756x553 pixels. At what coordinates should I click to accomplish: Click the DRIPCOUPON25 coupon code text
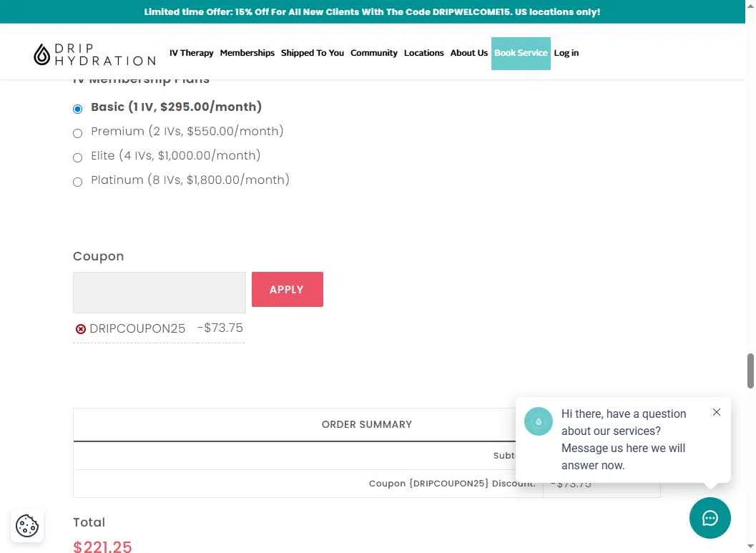tap(137, 328)
